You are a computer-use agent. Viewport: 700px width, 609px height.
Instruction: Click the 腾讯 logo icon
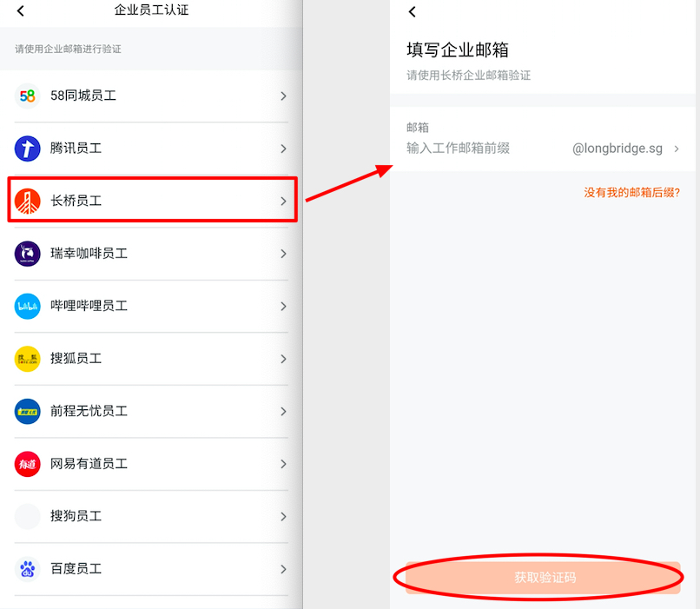coord(27,149)
